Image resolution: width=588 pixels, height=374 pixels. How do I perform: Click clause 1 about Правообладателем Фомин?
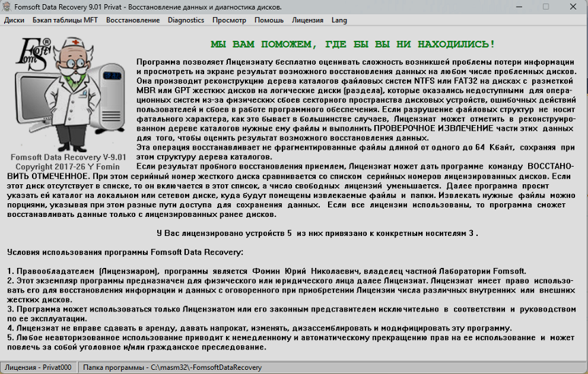click(x=267, y=271)
